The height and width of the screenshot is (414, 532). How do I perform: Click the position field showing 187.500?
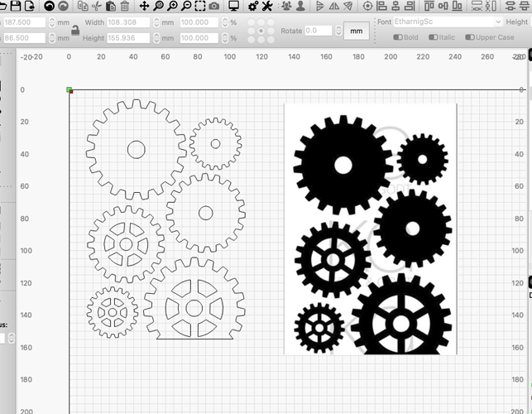point(24,22)
